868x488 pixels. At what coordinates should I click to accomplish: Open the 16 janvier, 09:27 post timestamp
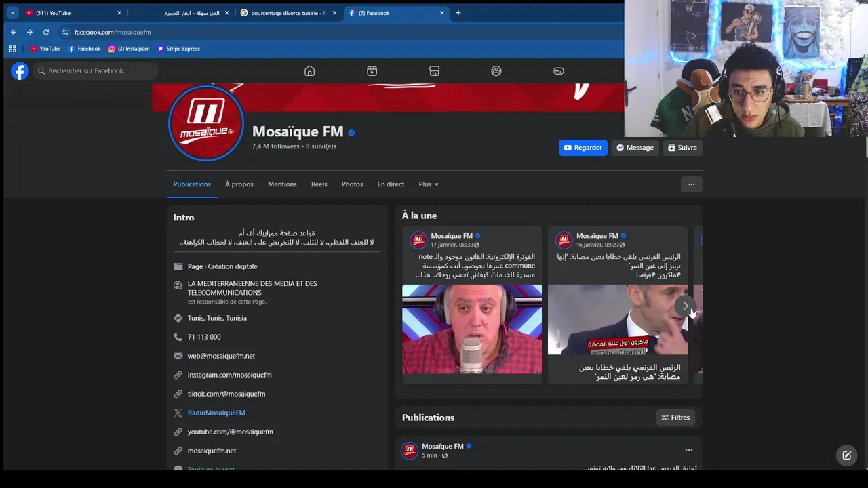[598, 245]
